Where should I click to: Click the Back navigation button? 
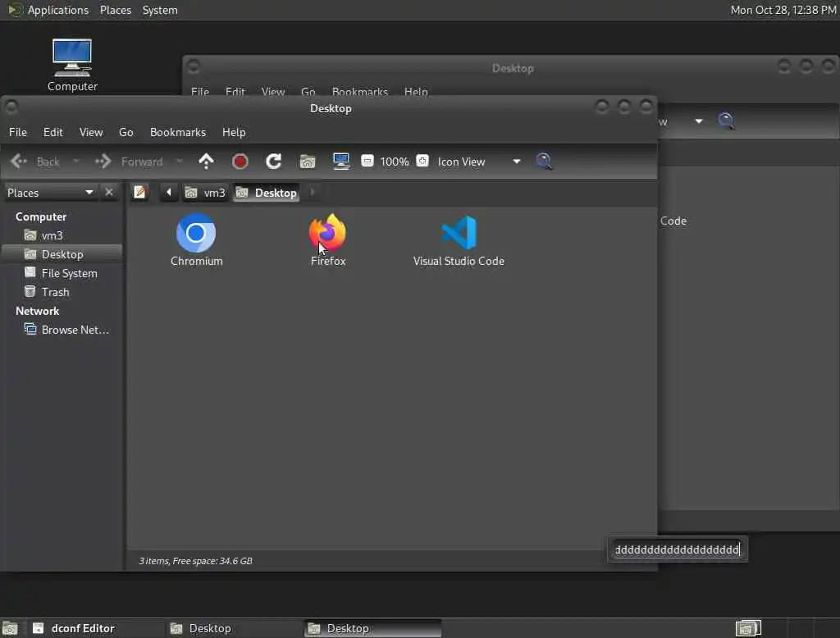35,162
